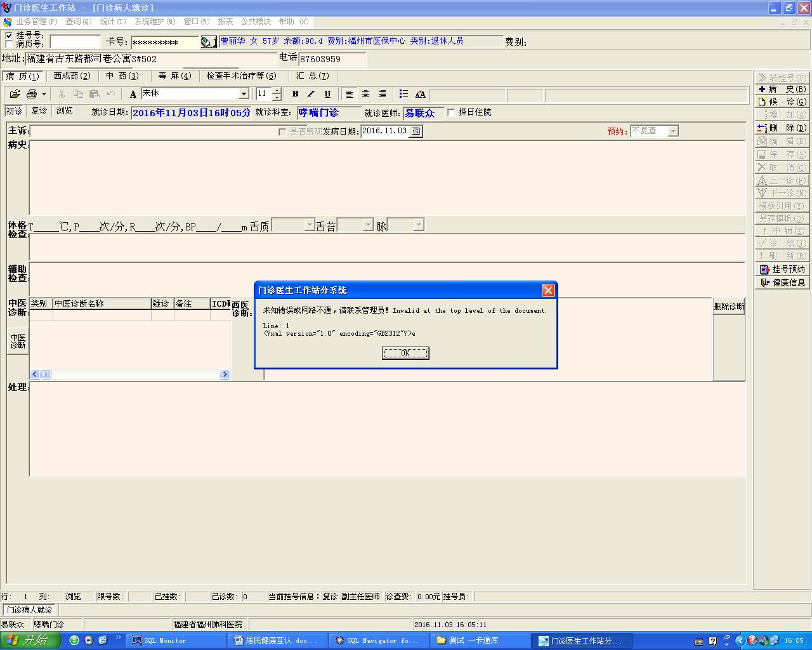Select the 浏览 tab
This screenshot has height=650, width=812.
pos(64,111)
